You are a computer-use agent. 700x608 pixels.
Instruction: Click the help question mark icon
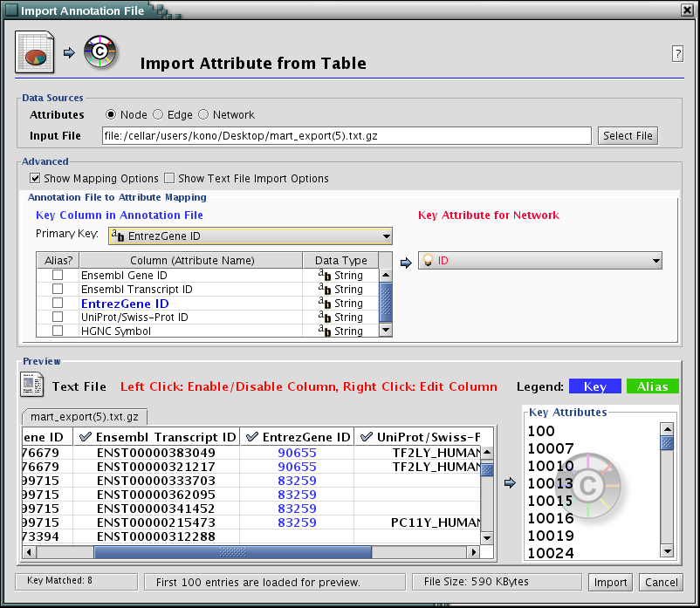[677, 53]
